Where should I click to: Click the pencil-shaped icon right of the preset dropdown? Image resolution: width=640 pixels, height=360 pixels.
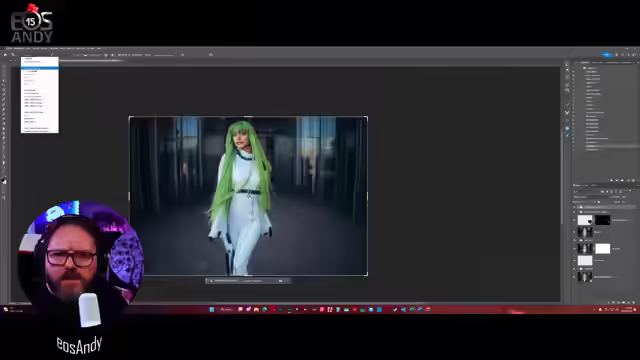pyautogui.click(x=52, y=55)
